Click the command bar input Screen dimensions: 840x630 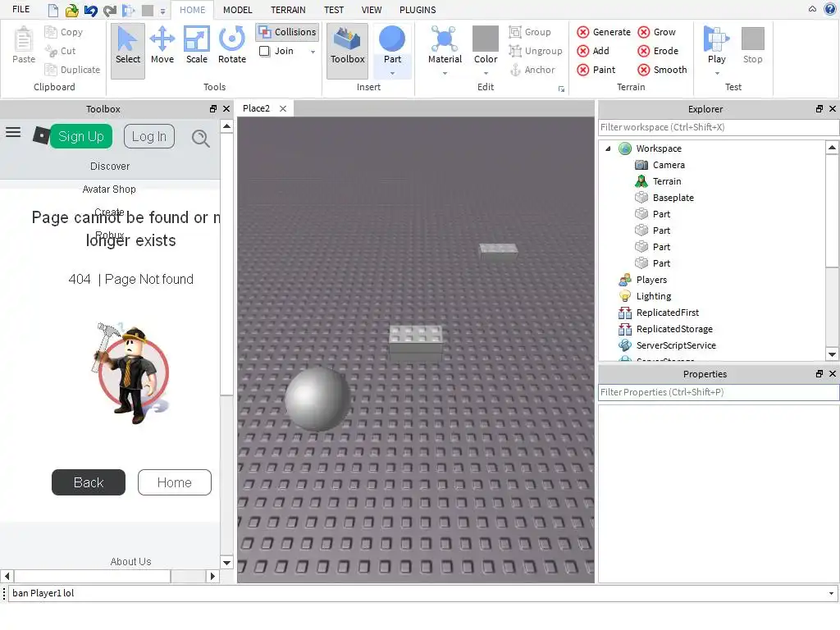[x=418, y=593]
